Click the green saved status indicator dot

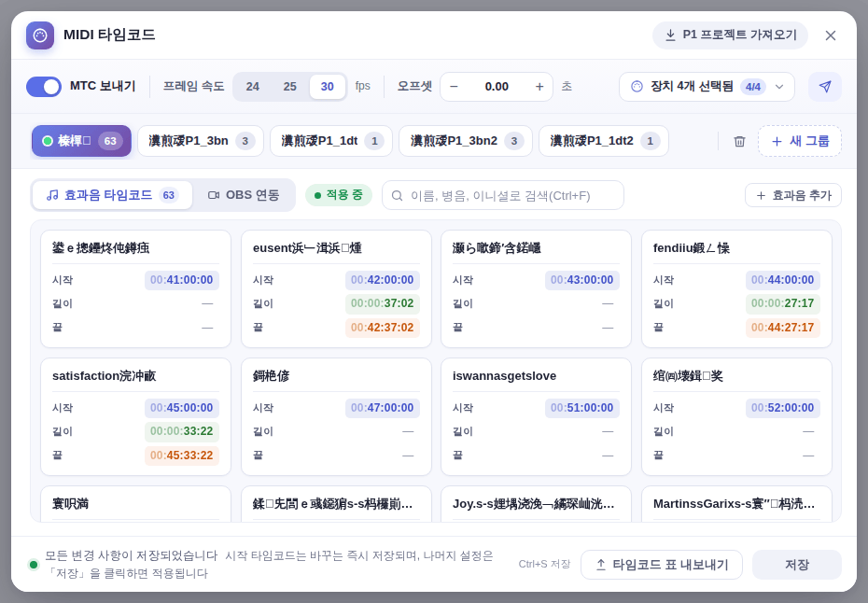coord(34,565)
